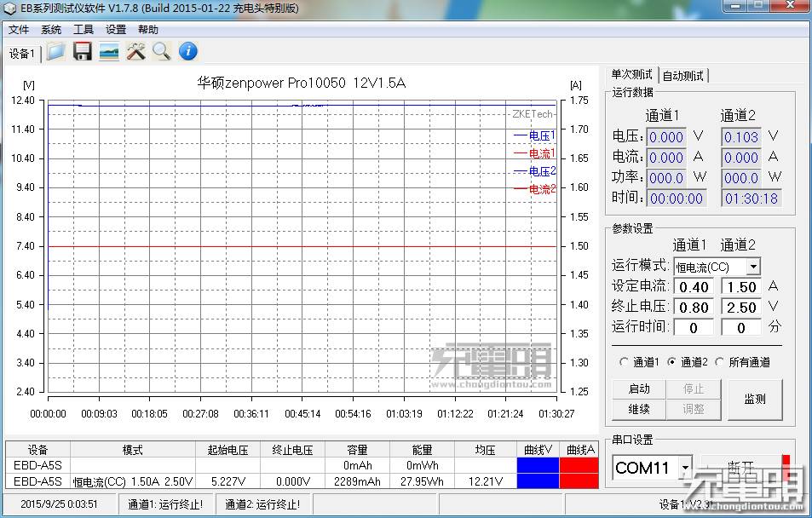Click the 恒电流(CC) 1.50A 2.50V mode cell
The image size is (812, 518).
pos(133,481)
